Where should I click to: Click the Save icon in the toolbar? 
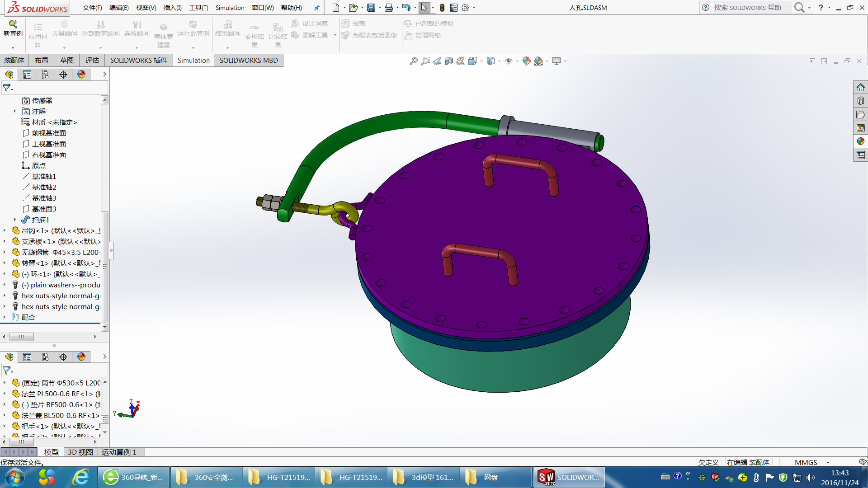click(x=371, y=8)
